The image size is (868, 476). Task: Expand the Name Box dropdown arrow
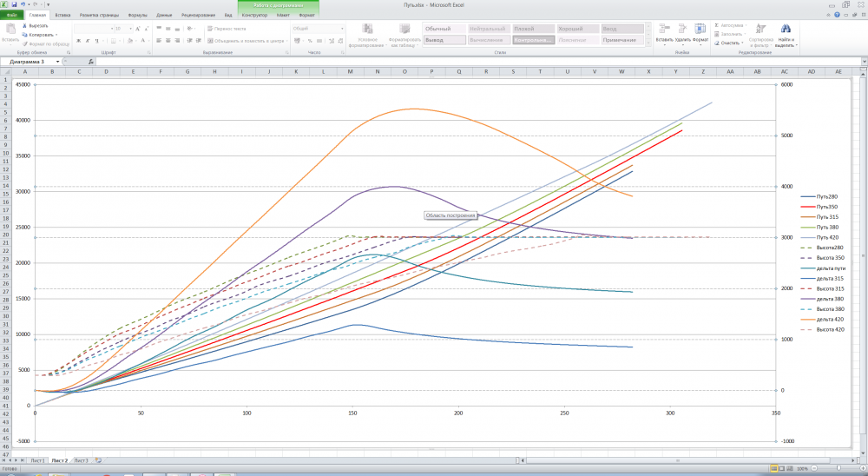(x=57, y=62)
